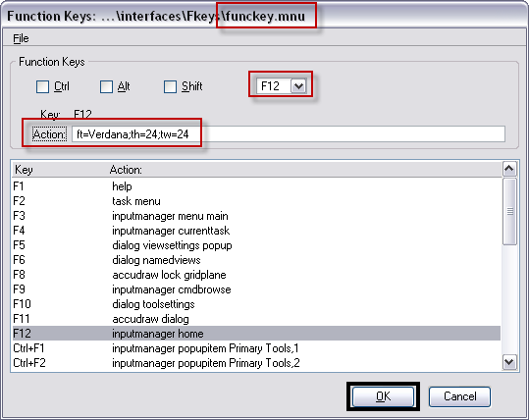Dismiss dialog with Cancel button
Viewport: 529px width, 420px height.
coord(459,396)
